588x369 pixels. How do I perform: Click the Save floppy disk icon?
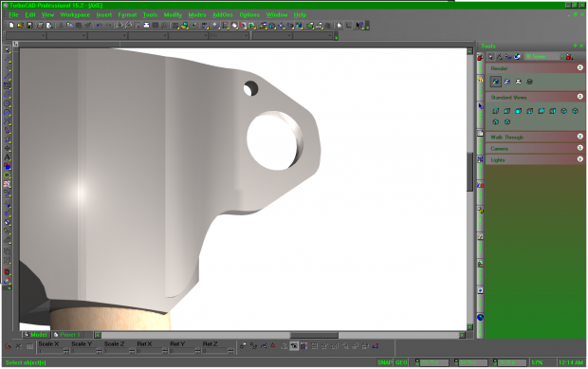pyautogui.click(x=29, y=26)
